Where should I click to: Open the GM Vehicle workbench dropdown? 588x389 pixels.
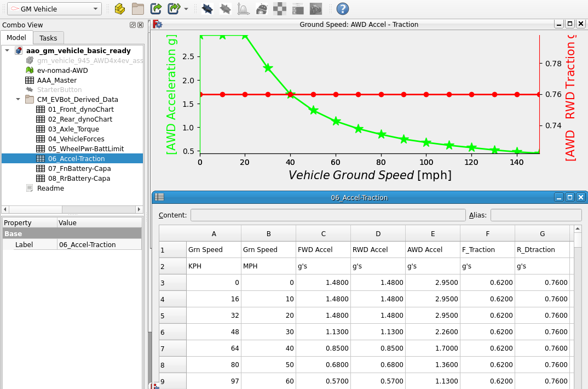pos(54,9)
